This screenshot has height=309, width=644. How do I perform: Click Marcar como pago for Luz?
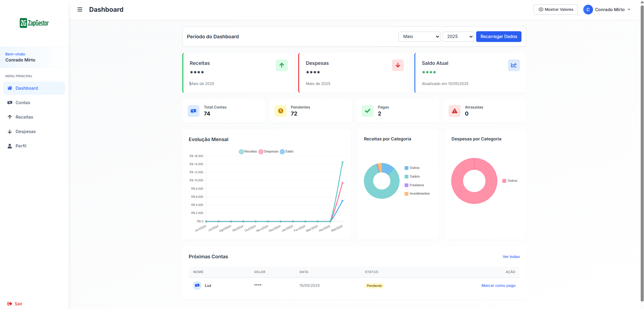tap(498, 285)
